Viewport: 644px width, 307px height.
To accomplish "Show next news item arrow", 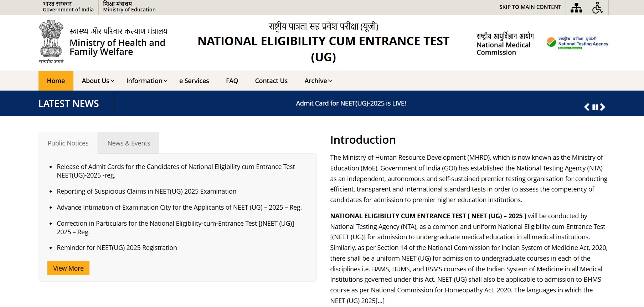I will [603, 107].
